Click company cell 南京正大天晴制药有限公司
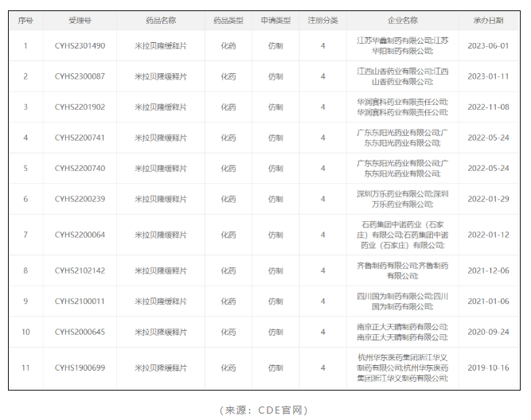531x420 pixels. [x=403, y=332]
